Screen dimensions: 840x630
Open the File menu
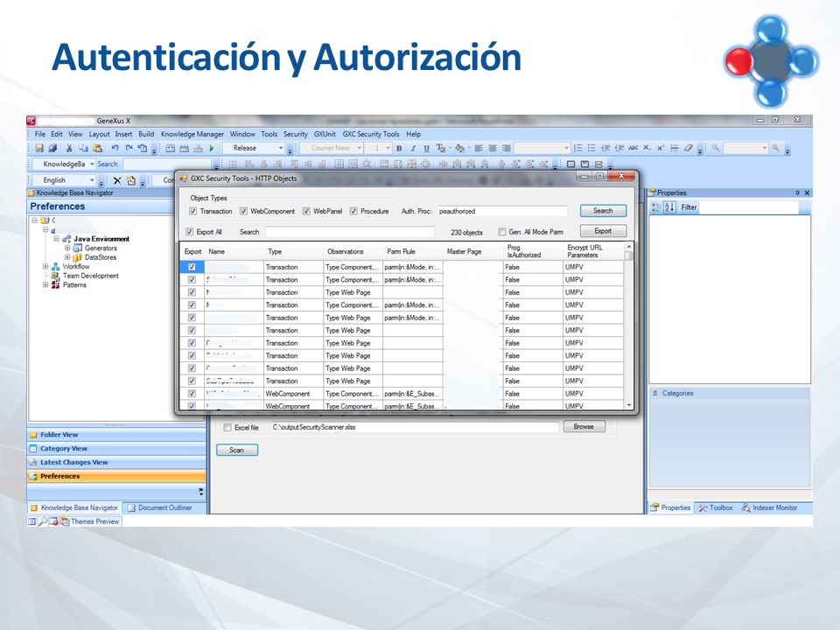coord(39,134)
